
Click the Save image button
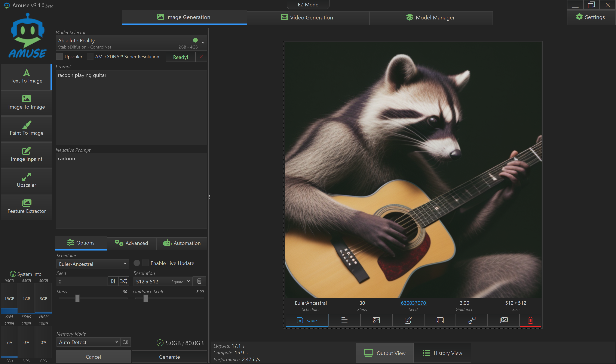click(307, 320)
